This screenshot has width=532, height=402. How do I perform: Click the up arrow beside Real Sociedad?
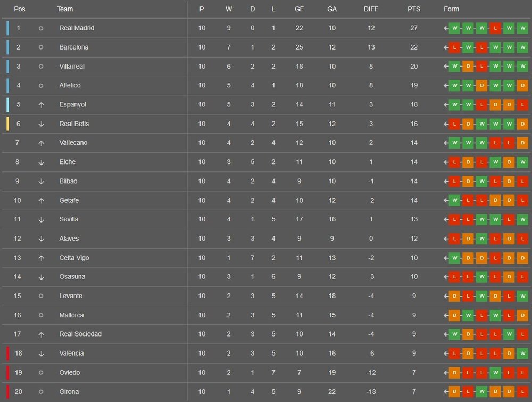(41, 334)
